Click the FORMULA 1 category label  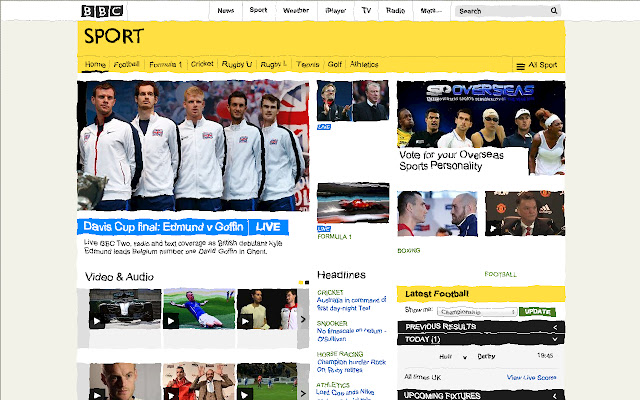tap(334, 237)
